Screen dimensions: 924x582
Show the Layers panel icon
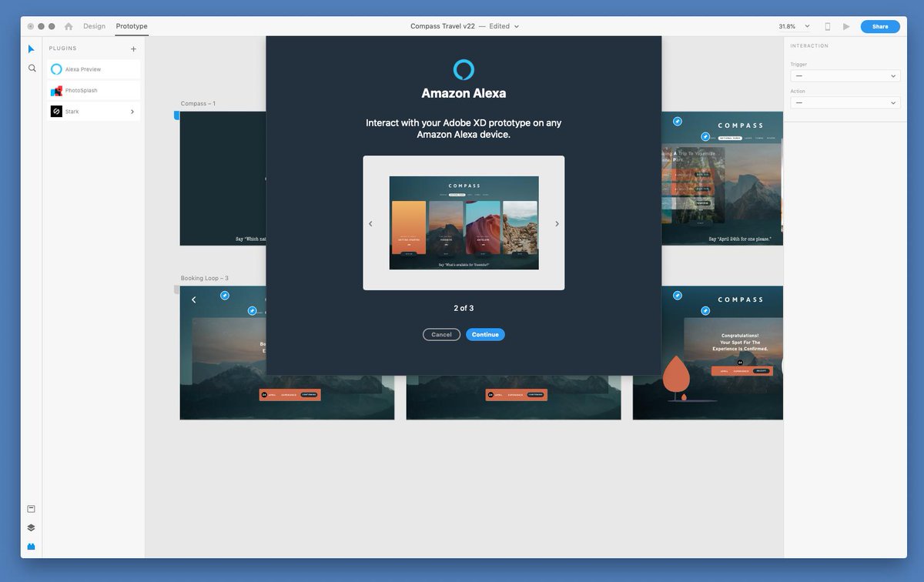(x=32, y=528)
